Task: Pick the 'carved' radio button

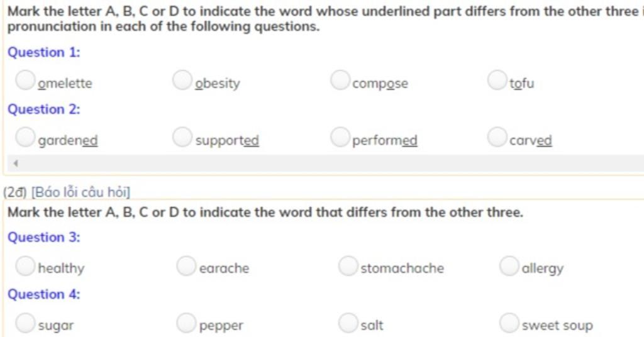Action: point(497,136)
